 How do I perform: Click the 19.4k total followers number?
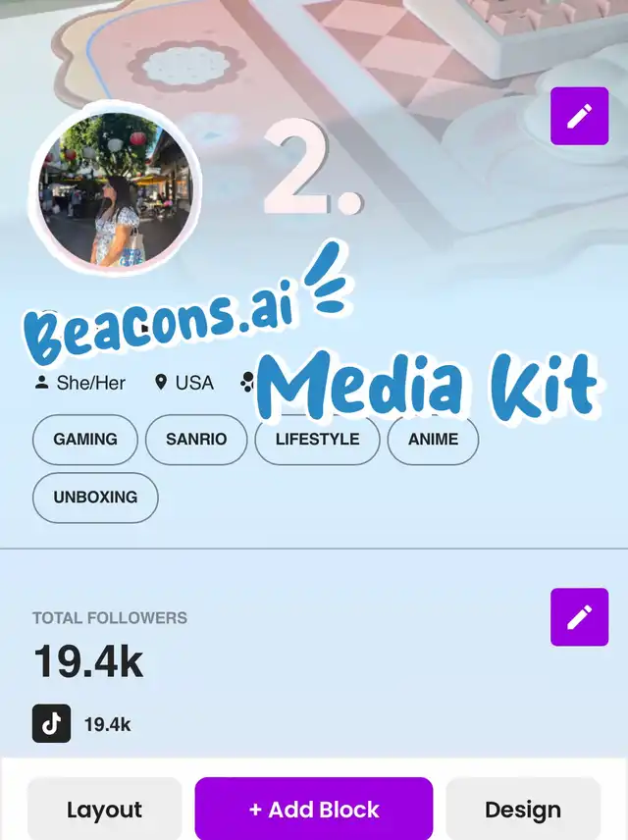tap(88, 662)
